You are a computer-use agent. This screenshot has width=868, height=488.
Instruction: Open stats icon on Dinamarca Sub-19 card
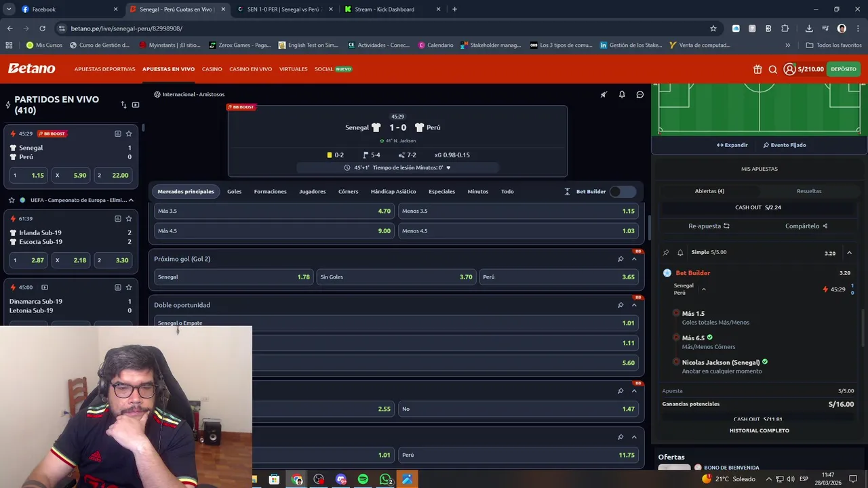tap(117, 287)
